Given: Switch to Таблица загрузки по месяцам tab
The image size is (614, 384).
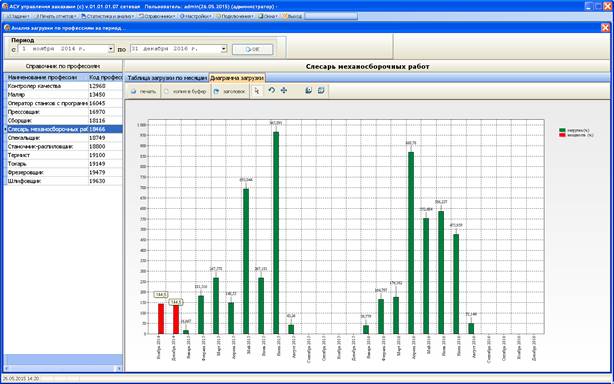Looking at the screenshot, I should (x=166, y=78).
